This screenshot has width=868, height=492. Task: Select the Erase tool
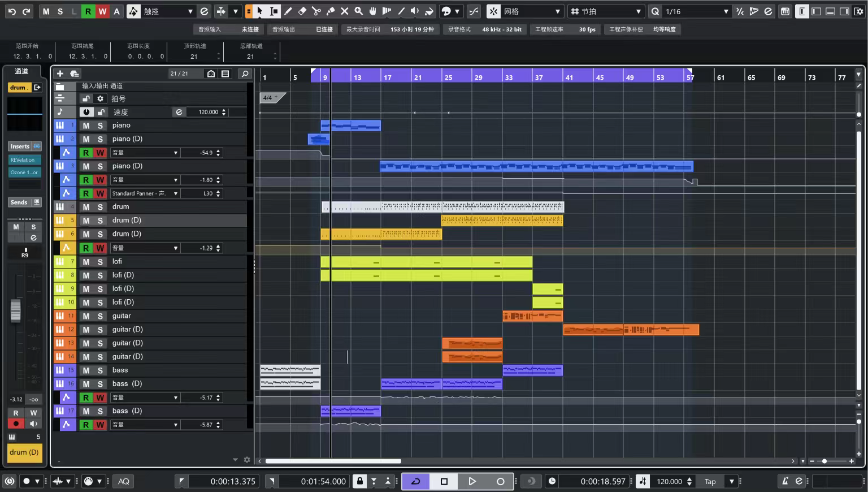pyautogui.click(x=302, y=11)
